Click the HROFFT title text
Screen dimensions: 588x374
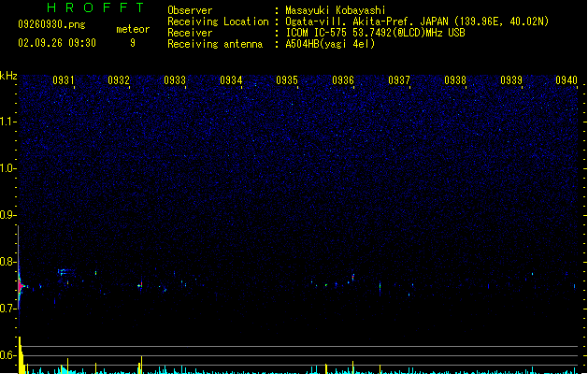tap(95, 7)
